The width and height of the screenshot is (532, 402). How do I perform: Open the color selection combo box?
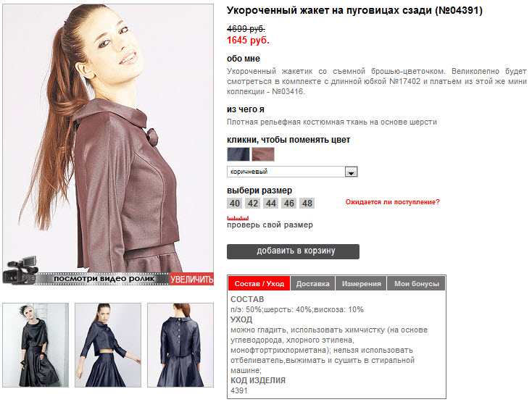point(292,172)
